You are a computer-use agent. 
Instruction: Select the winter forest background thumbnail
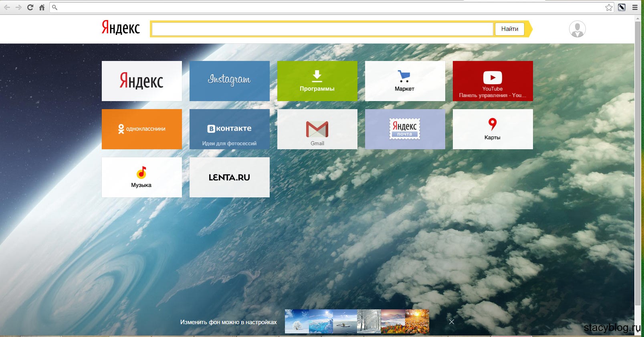369,321
